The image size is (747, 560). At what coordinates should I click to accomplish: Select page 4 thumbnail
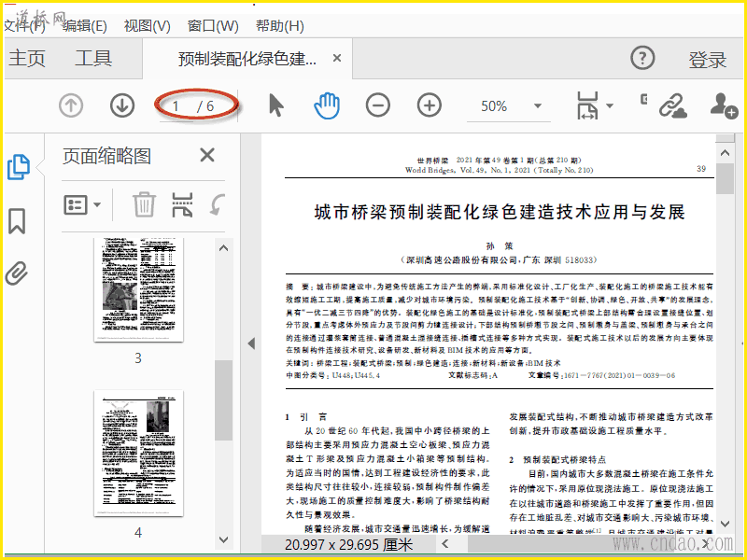[x=138, y=453]
